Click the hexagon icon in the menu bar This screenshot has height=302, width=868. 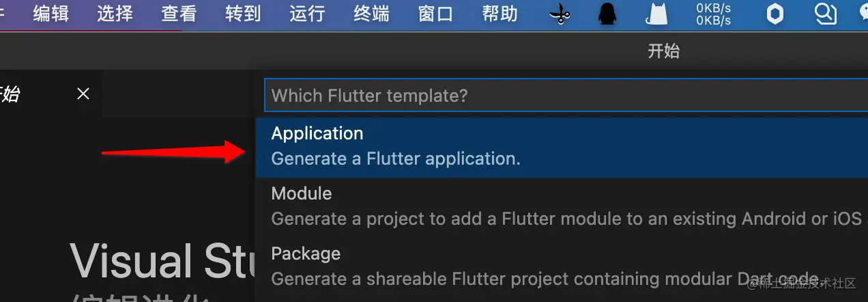pos(775,14)
